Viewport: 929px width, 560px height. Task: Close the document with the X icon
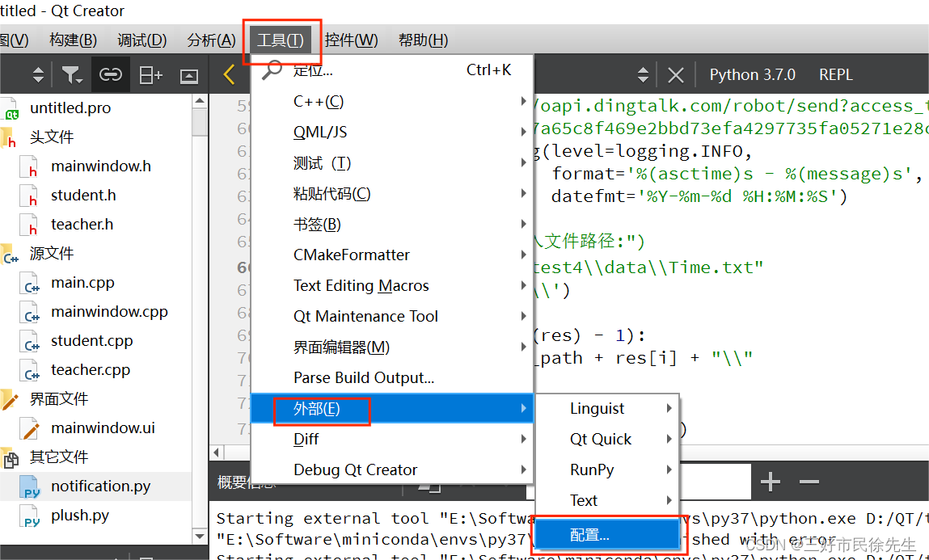tap(675, 75)
